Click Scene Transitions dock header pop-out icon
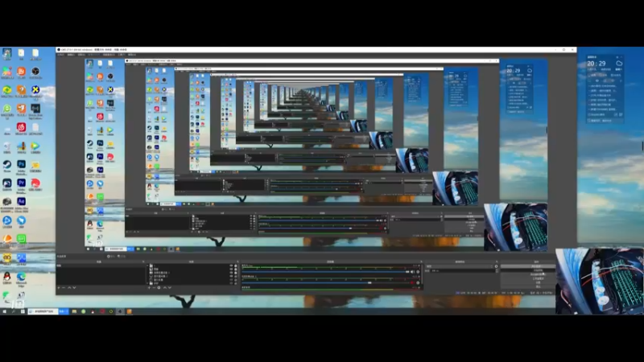 [x=497, y=261]
